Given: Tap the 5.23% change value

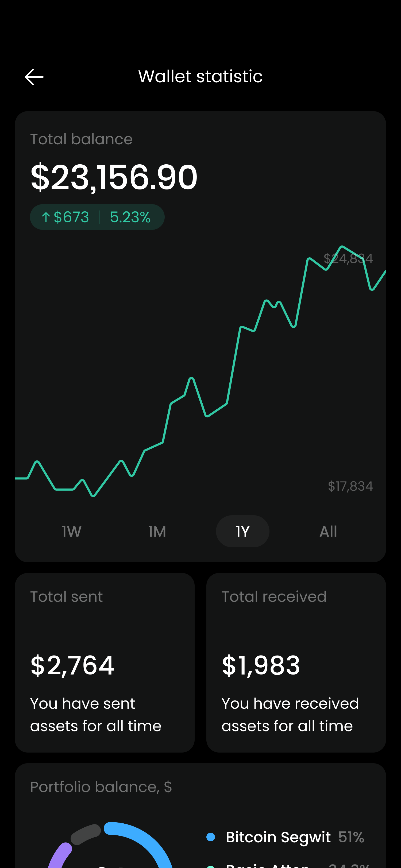Looking at the screenshot, I should click(x=130, y=217).
